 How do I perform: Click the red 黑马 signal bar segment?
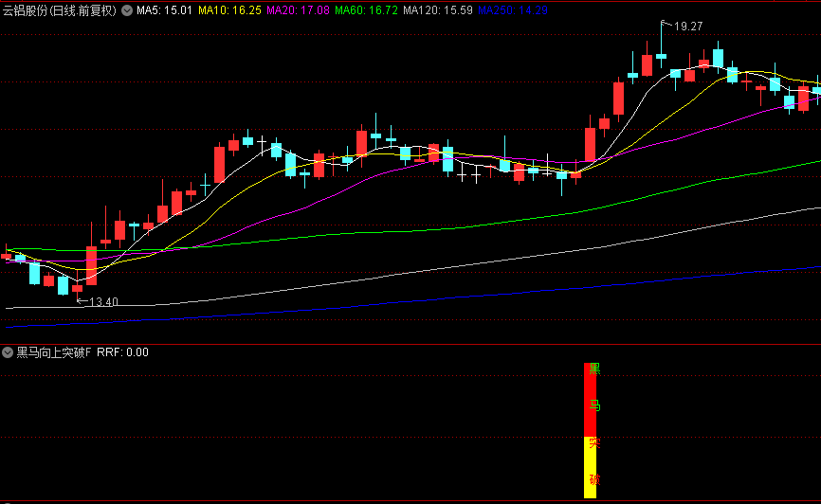590,400
